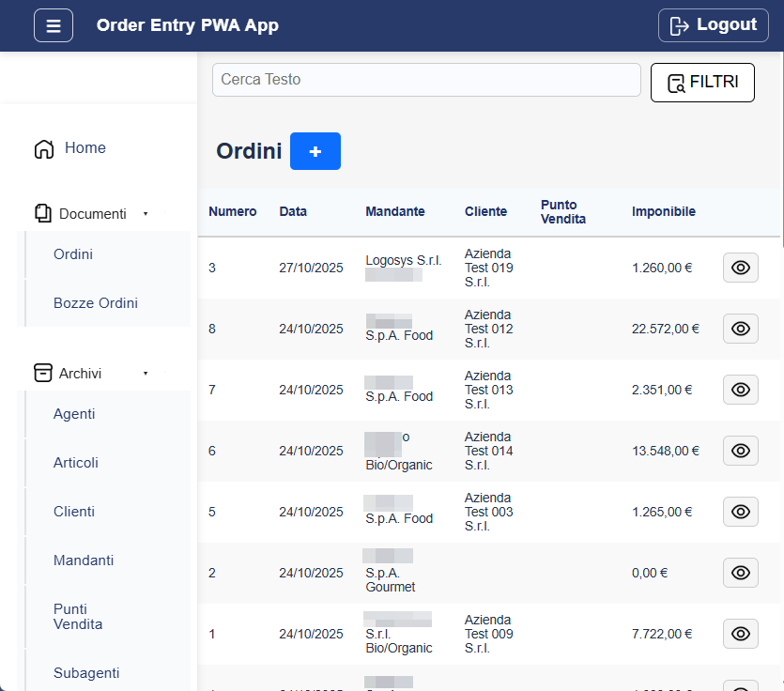Viewport: 784px width, 691px height.
Task: Show order 2 with 0,00 € amount
Action: point(740,573)
